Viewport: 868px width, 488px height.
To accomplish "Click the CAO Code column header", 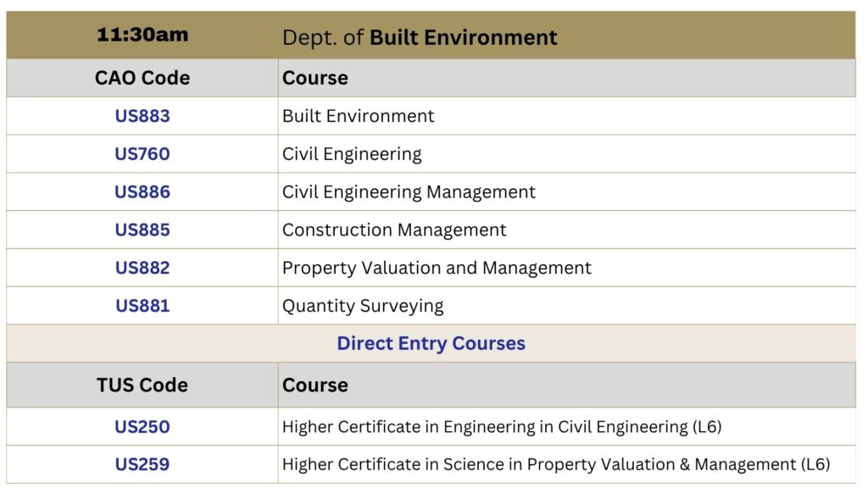I will [x=142, y=78].
